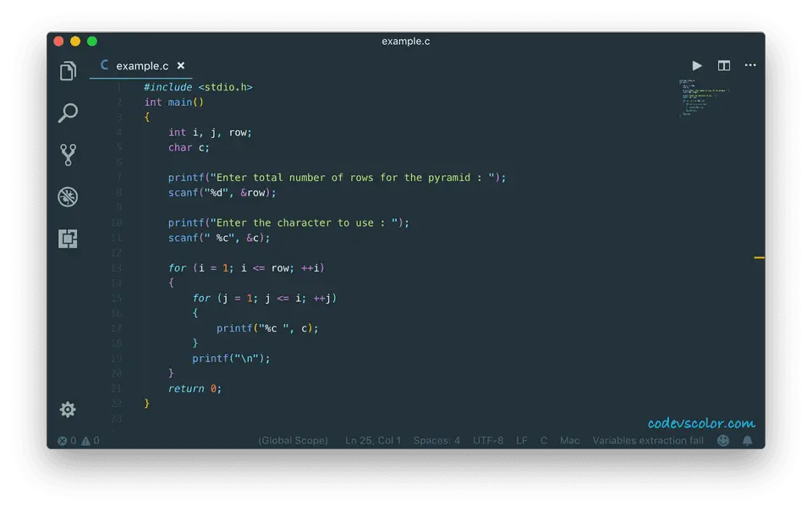Change the LF end-of-line sequence
This screenshot has width=812, height=511.
click(522, 441)
